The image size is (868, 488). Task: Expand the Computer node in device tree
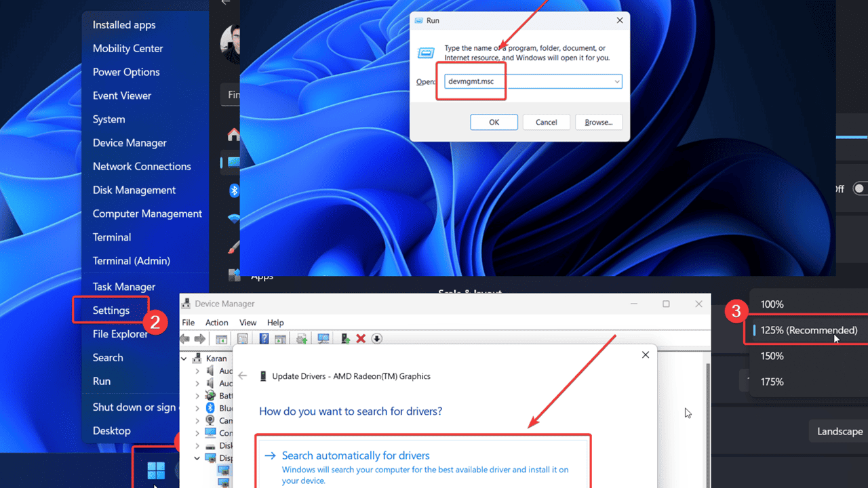pos(197,433)
